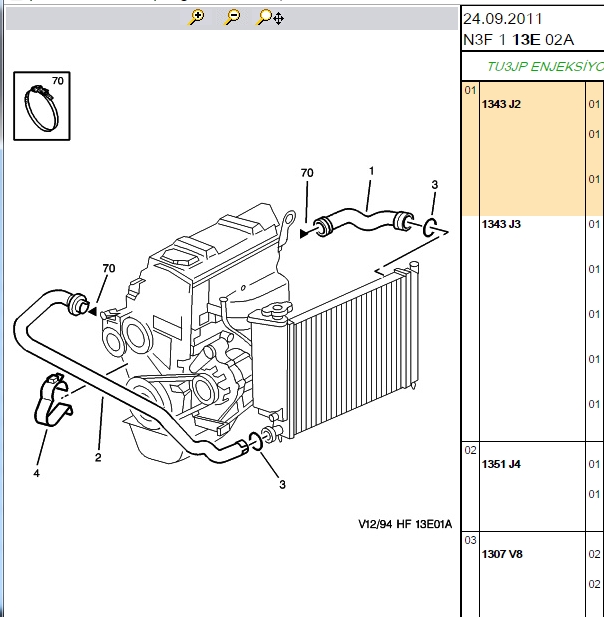The width and height of the screenshot is (604, 617).
Task: Select part number 1343 J3
Action: (501, 224)
